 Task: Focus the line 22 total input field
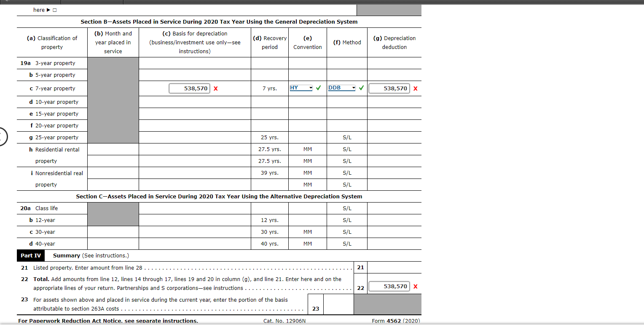point(389,287)
